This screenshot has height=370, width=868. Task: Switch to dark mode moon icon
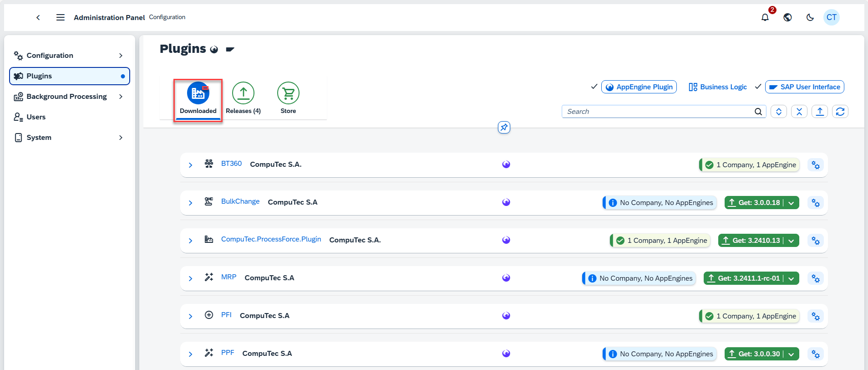pos(810,17)
